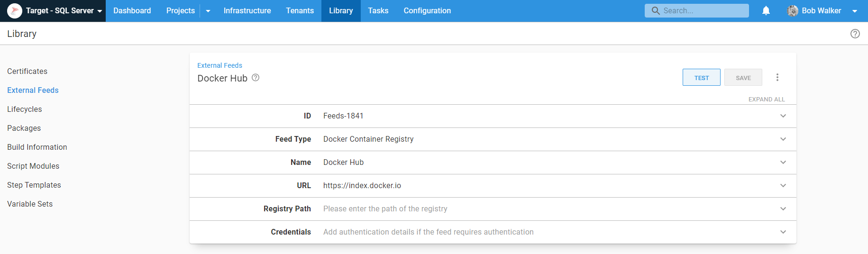Expand the ID row chevron

pyautogui.click(x=783, y=116)
